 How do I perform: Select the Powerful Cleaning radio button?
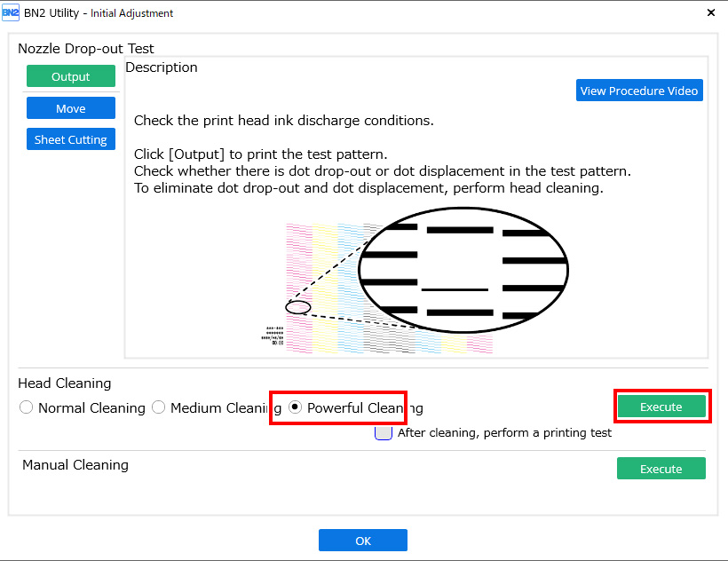tap(296, 408)
